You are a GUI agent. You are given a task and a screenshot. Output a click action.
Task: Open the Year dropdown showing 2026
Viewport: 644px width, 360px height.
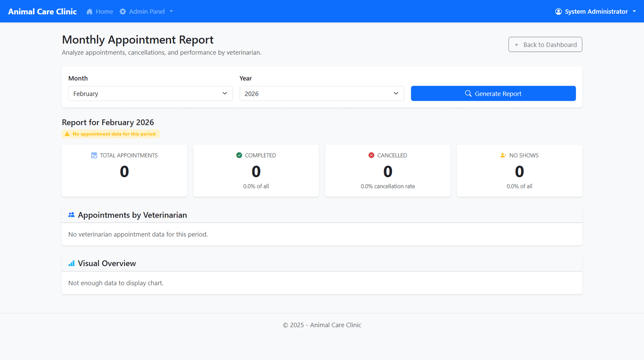tap(321, 93)
